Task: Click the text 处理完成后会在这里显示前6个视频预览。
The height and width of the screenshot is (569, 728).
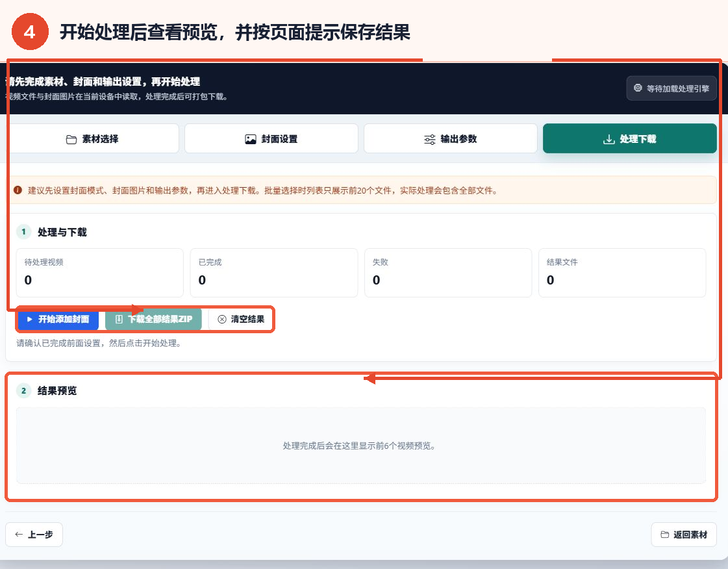Action: [x=359, y=446]
